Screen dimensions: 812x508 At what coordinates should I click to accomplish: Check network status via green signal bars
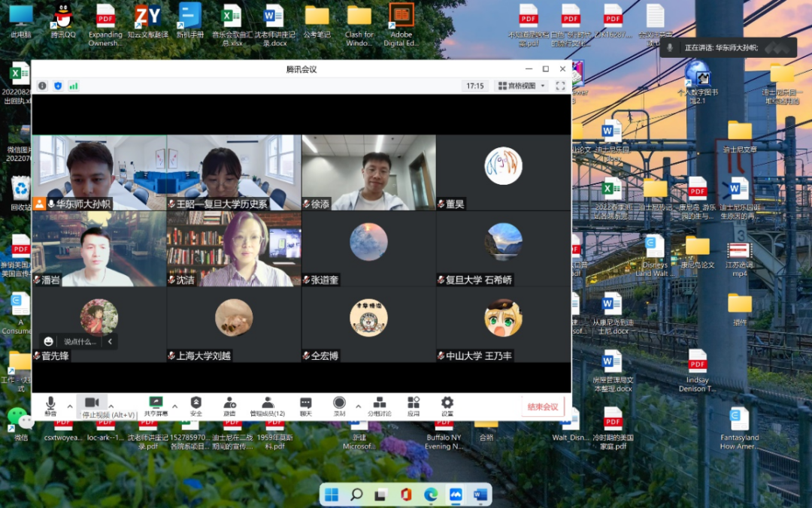tap(74, 86)
